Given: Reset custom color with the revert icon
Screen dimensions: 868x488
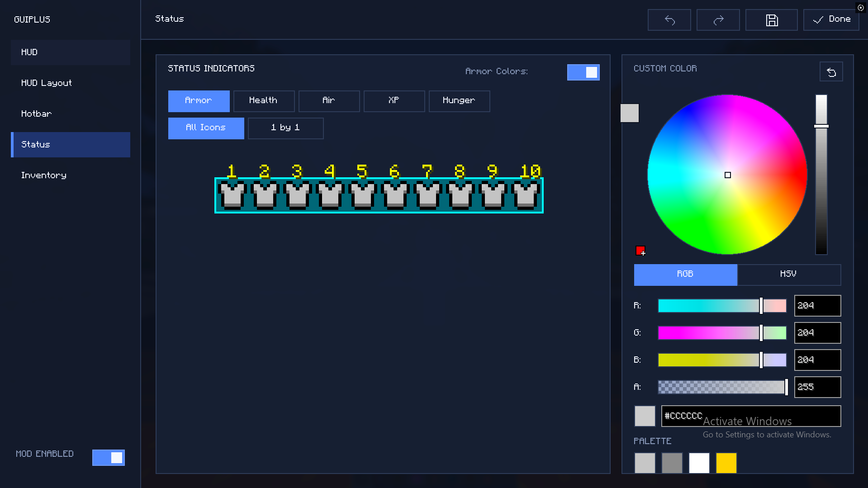Looking at the screenshot, I should click(x=831, y=72).
